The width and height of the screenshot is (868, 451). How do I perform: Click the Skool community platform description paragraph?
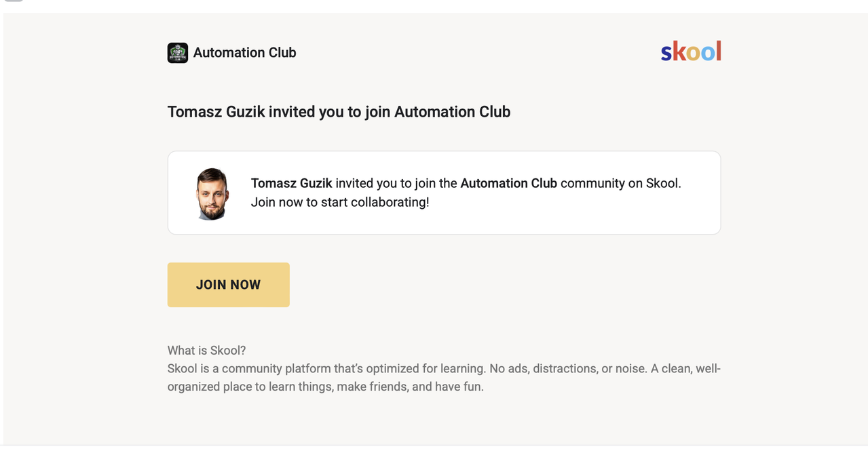click(444, 378)
